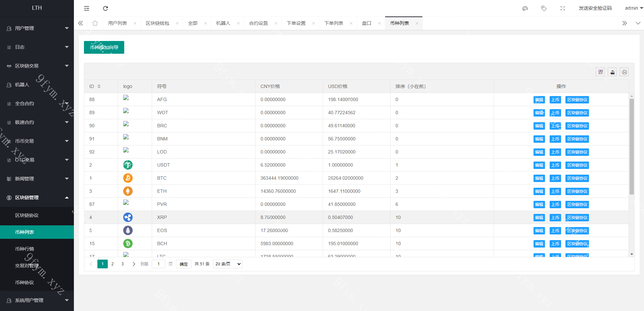Expand 机器人 sidebar menu
This screenshot has height=311, width=644.
point(37,85)
